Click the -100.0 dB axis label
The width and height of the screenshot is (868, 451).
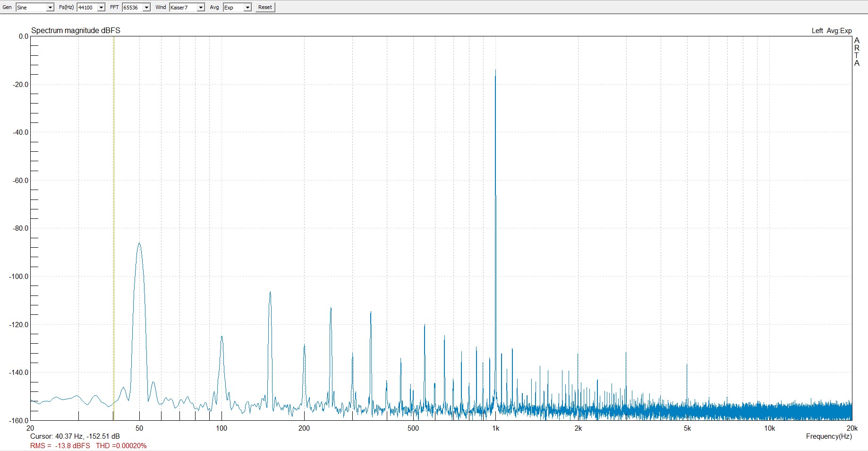click(x=19, y=277)
